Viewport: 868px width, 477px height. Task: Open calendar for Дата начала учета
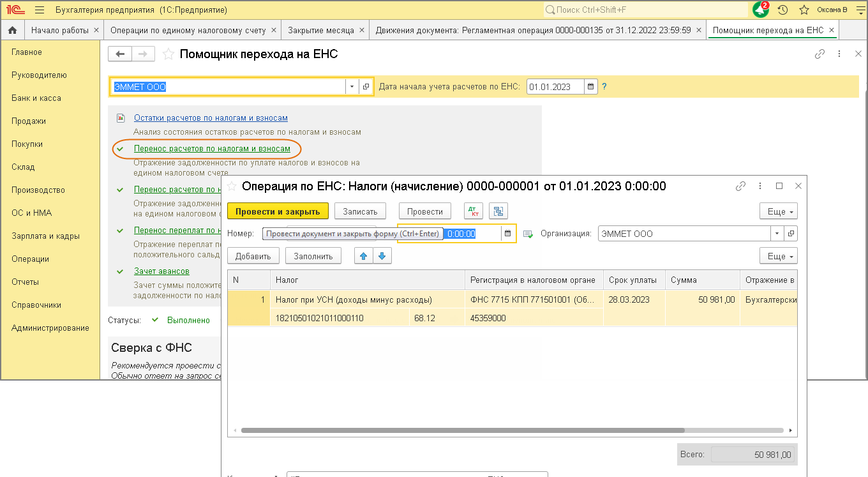click(x=591, y=86)
